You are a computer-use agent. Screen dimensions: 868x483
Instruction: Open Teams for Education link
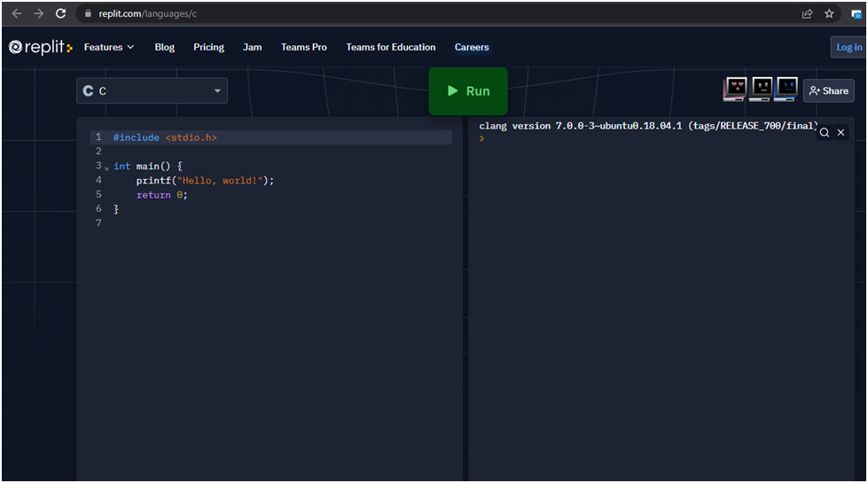point(390,47)
